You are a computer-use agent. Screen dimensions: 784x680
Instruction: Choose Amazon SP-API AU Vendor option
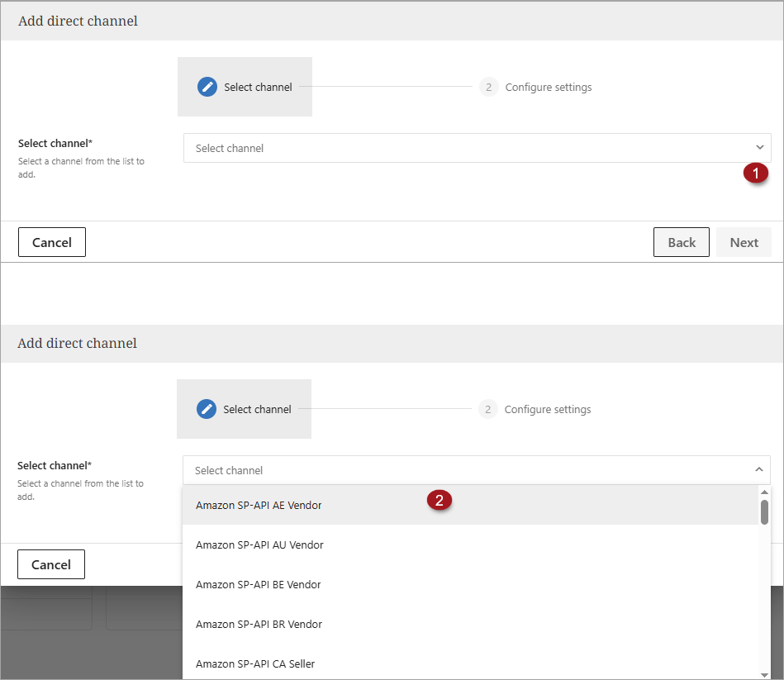259,544
